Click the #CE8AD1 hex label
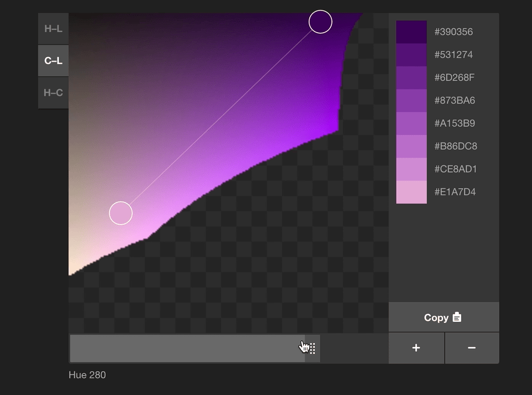 [456, 169]
